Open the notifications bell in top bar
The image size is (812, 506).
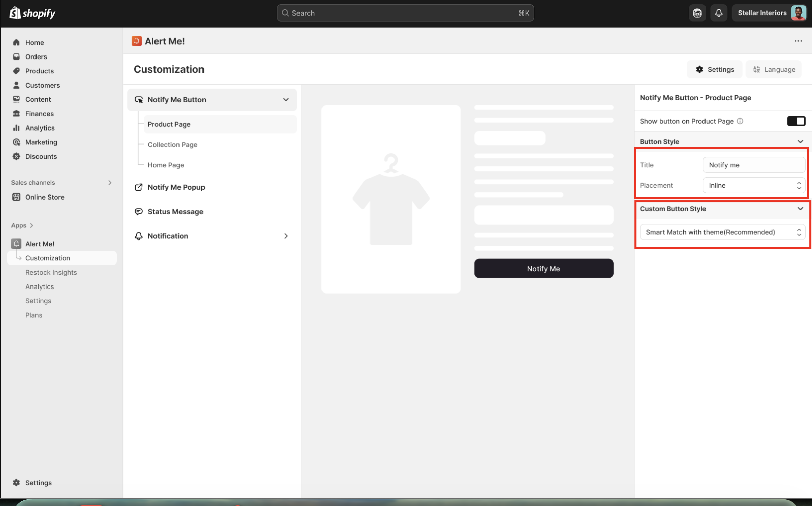719,13
